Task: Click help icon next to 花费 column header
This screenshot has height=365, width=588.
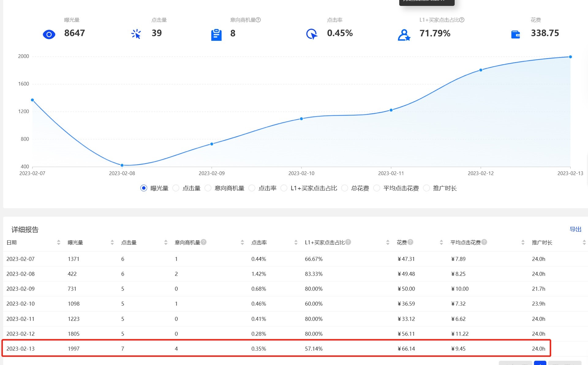Action: (410, 242)
